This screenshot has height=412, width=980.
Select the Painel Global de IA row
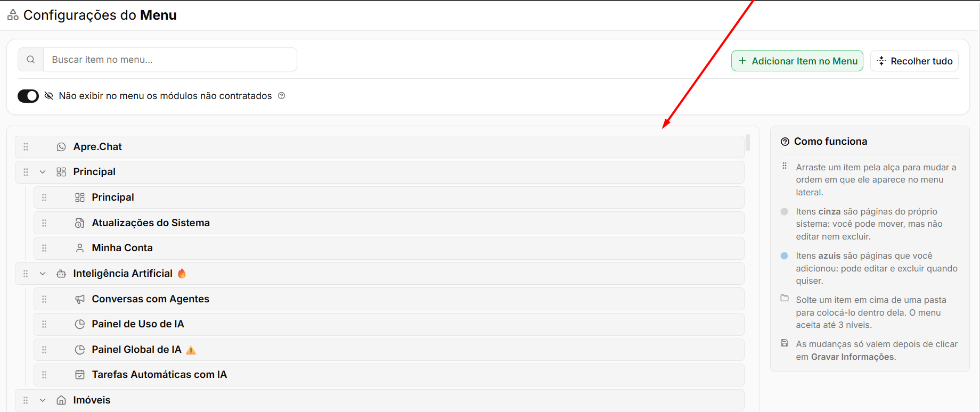tap(389, 350)
